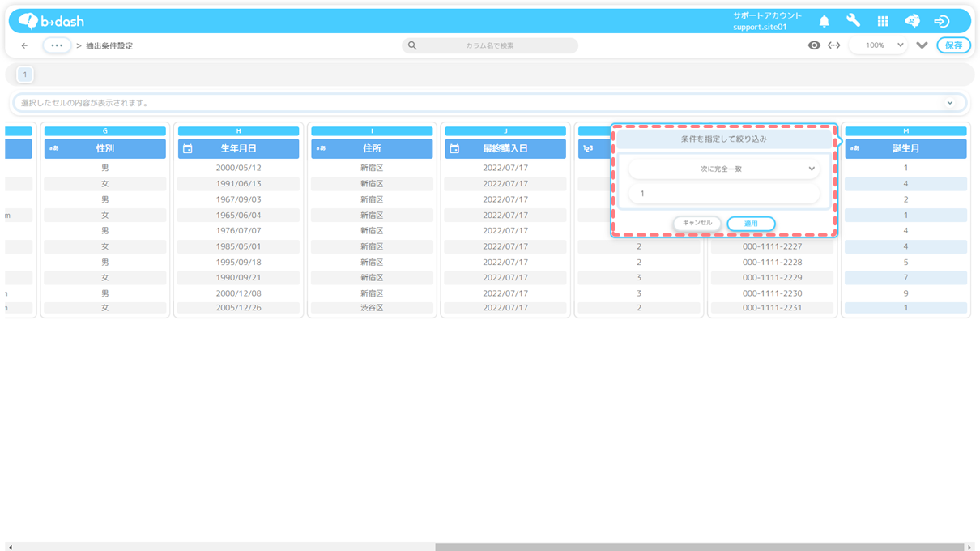980x551 pixels.
Task: Click the calendar icon in 生年月日 header
Action: [x=188, y=149]
